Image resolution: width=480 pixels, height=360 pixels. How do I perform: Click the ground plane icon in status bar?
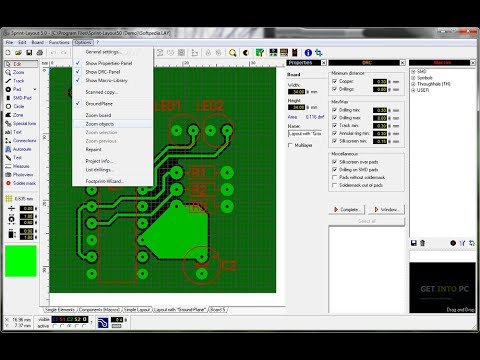(103, 322)
